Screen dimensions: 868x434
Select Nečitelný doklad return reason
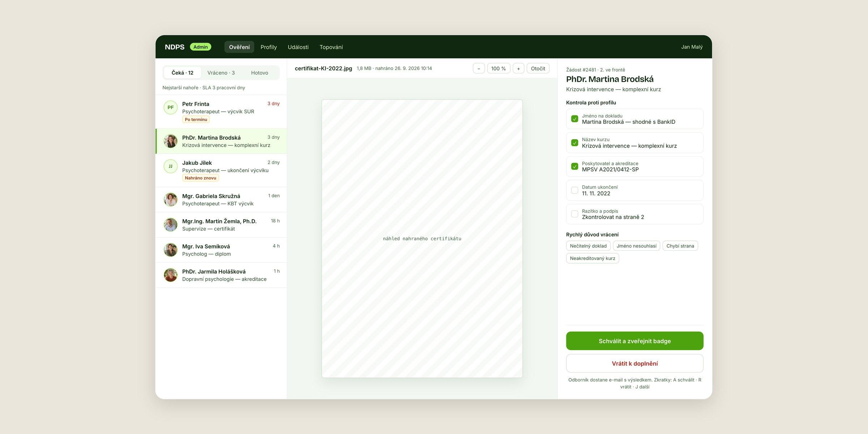click(x=588, y=246)
